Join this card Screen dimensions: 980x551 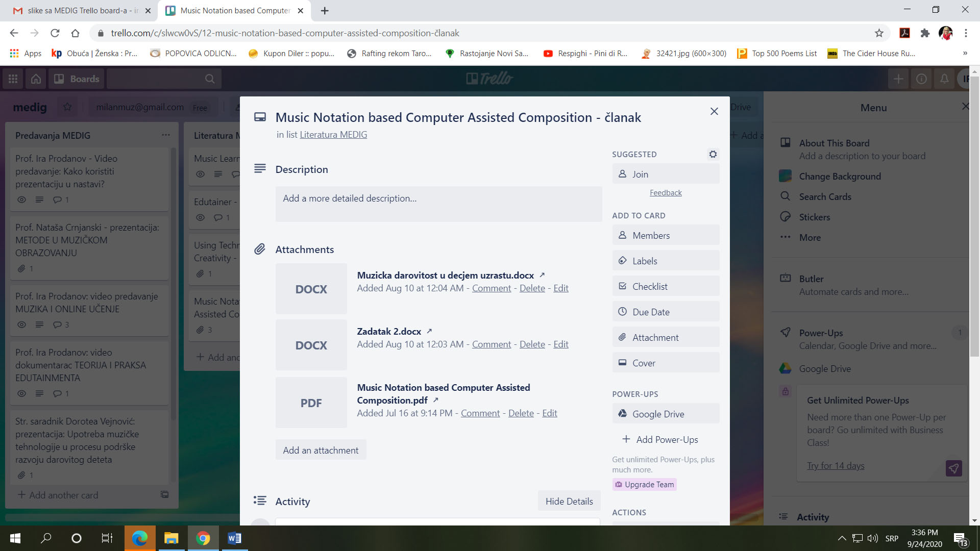(x=666, y=174)
